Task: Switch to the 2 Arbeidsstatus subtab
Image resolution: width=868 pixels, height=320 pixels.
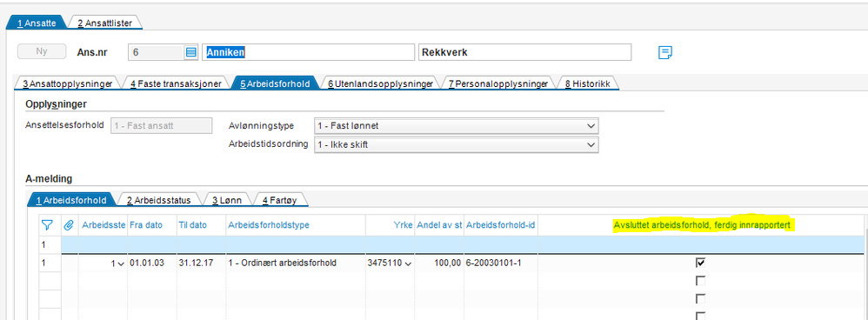Action: point(159,200)
